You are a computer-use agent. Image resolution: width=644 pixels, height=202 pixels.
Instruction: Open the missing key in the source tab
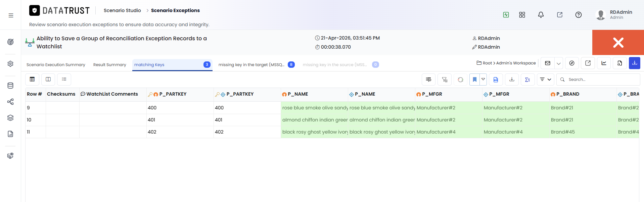[341, 65]
